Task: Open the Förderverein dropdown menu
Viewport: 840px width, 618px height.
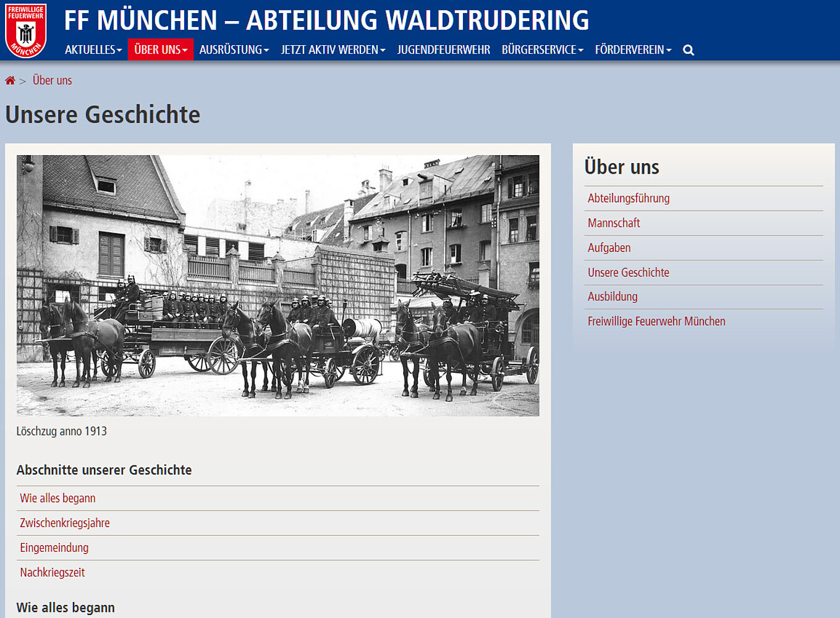Action: pyautogui.click(x=633, y=50)
